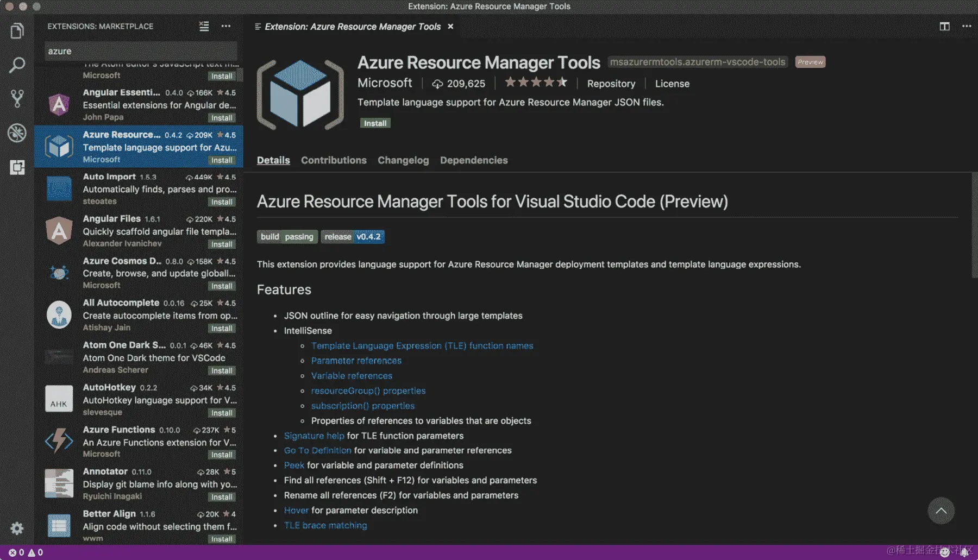The width and height of the screenshot is (978, 560).
Task: Switch to the Dependencies tab
Action: coord(474,160)
